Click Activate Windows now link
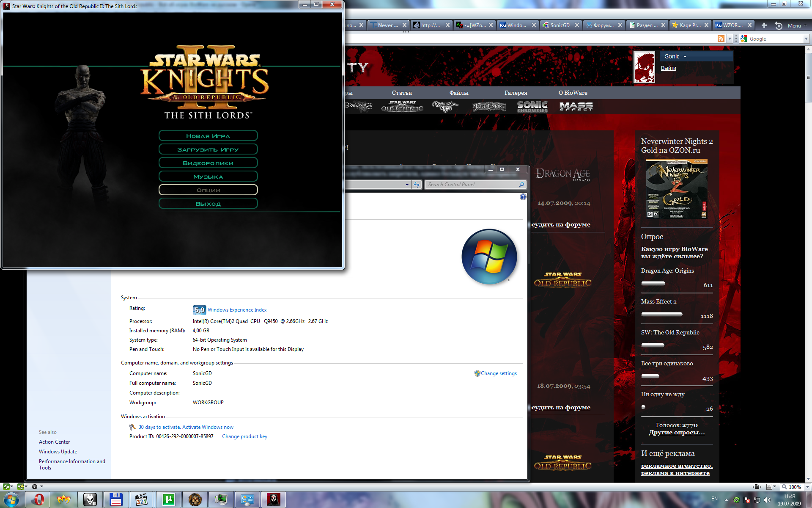812x508 pixels. (208, 427)
